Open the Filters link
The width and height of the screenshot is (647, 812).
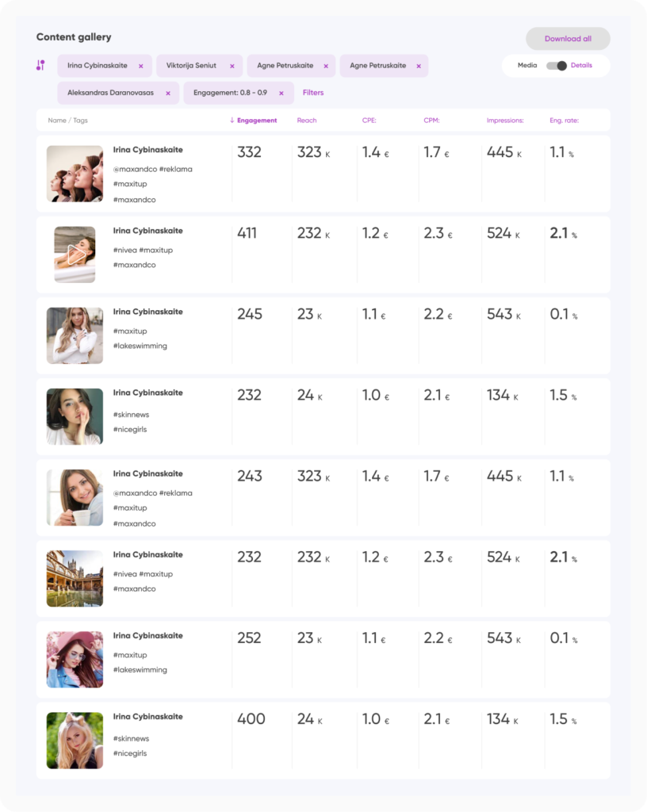(313, 93)
